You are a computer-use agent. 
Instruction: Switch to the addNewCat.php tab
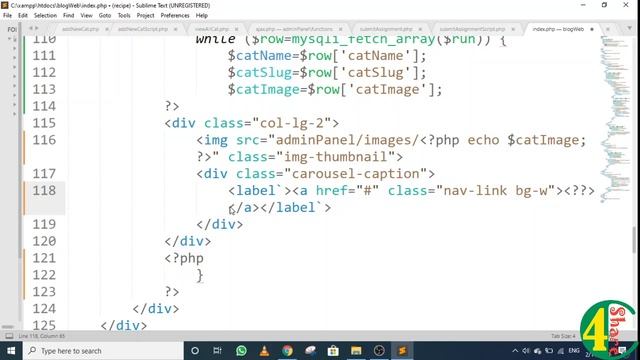coord(81,29)
